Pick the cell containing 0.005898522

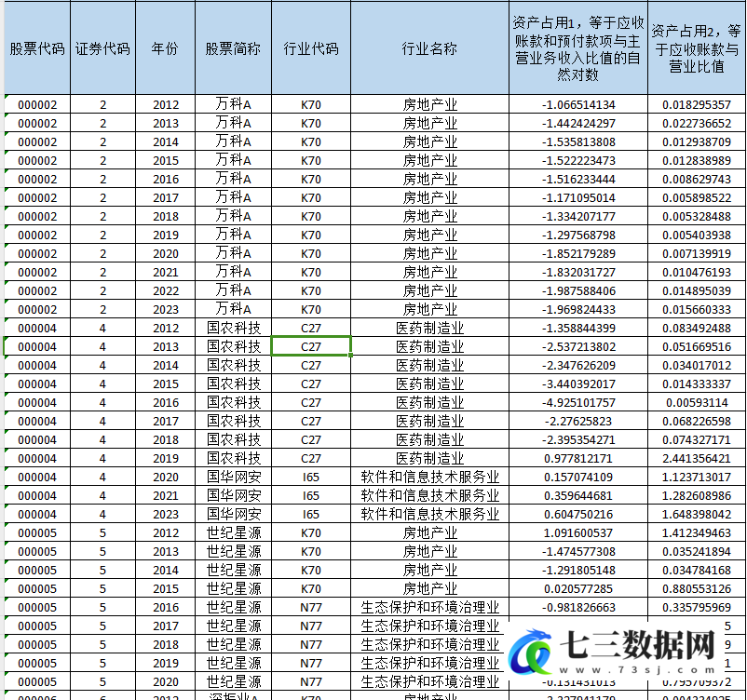point(697,197)
